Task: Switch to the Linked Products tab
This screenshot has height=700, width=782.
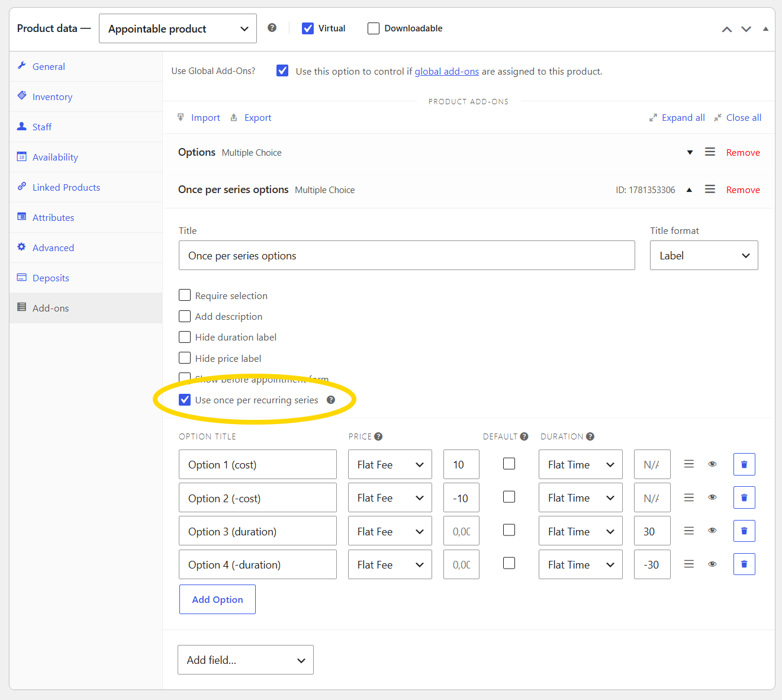Action: tap(86, 187)
